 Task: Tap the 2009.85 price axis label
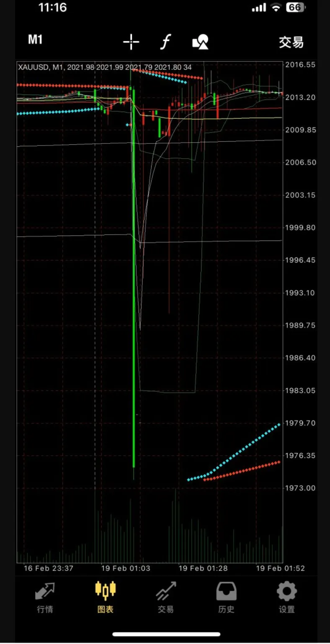point(300,130)
